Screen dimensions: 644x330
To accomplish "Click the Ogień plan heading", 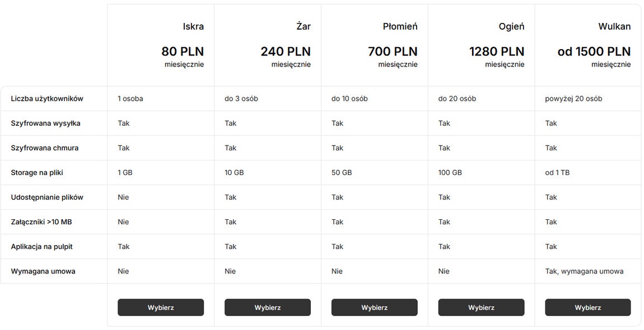I will [511, 26].
